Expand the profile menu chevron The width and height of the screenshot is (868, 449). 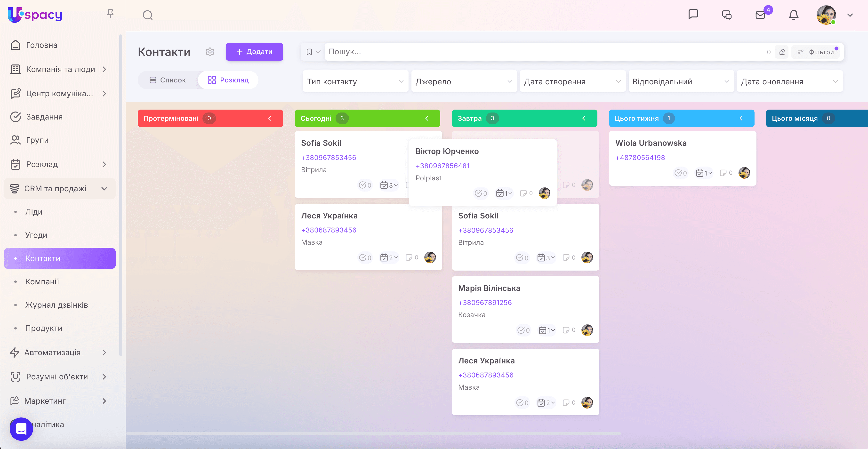tap(850, 15)
